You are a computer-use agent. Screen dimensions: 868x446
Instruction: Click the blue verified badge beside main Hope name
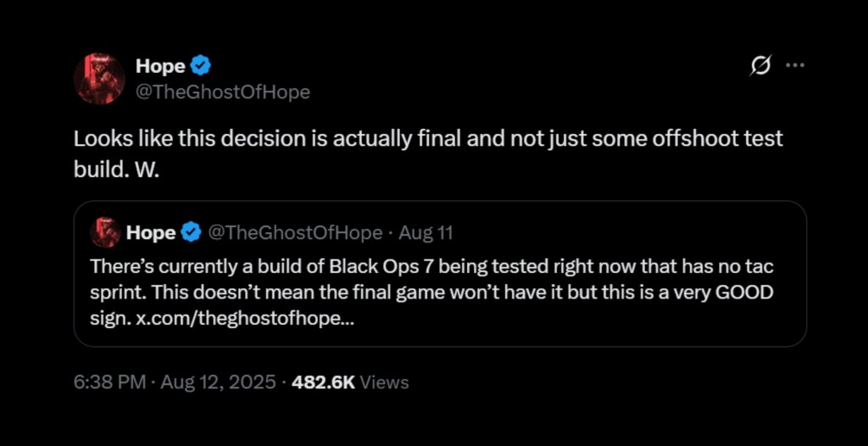pos(200,65)
